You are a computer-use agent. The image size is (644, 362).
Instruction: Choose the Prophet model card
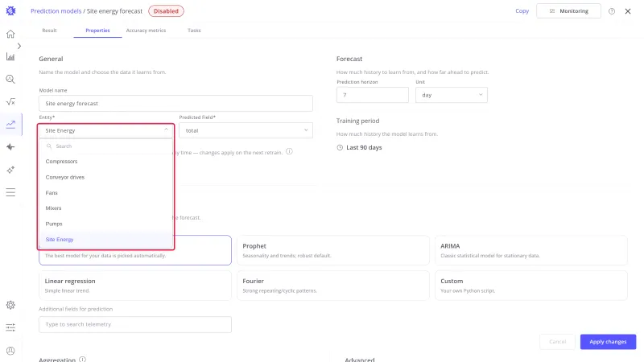click(x=333, y=250)
